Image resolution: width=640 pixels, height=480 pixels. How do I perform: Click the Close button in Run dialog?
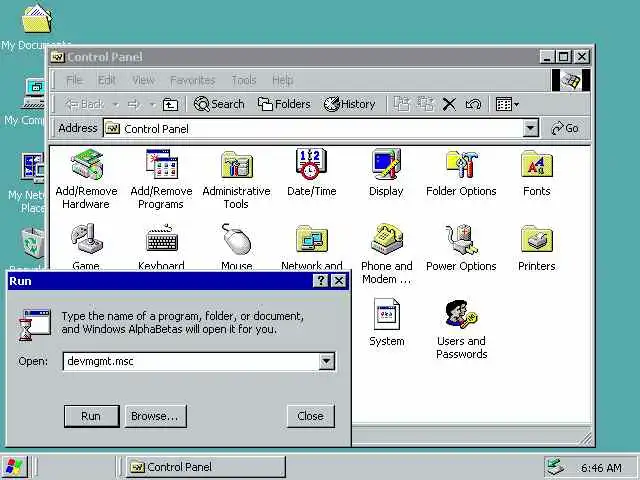coord(311,416)
